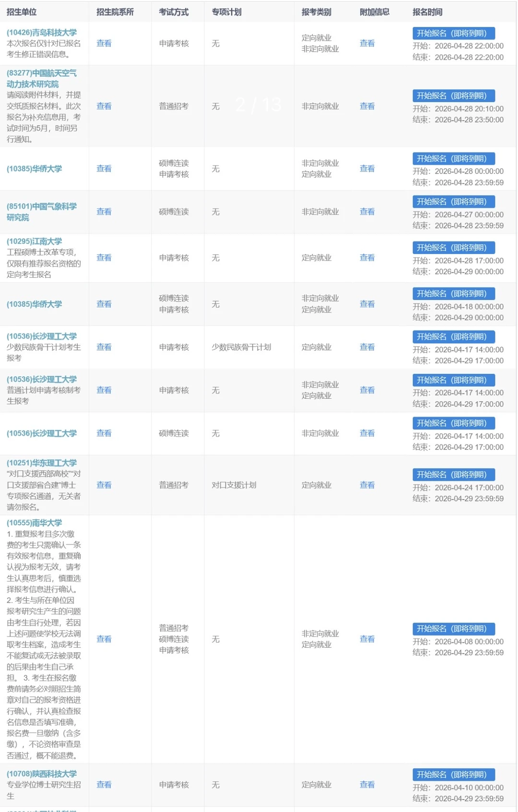Select 少数民族骨干计划 cell in 专项计划 column
Screen dimensions: 518x812
point(242,347)
